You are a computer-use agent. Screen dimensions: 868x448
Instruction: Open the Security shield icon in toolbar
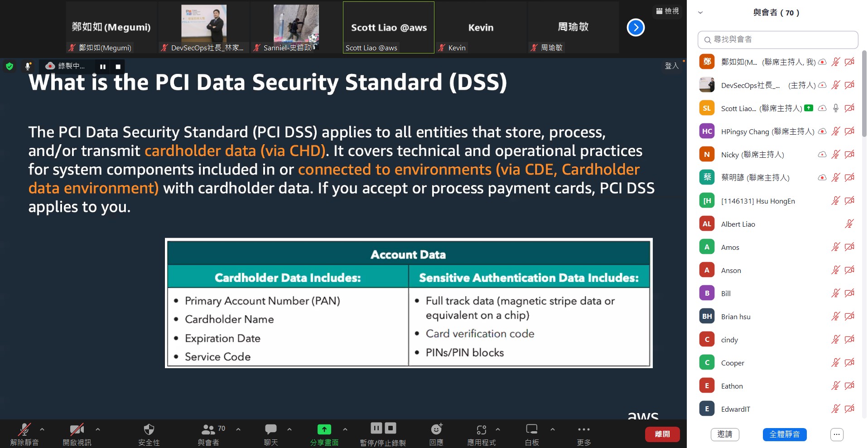149,429
